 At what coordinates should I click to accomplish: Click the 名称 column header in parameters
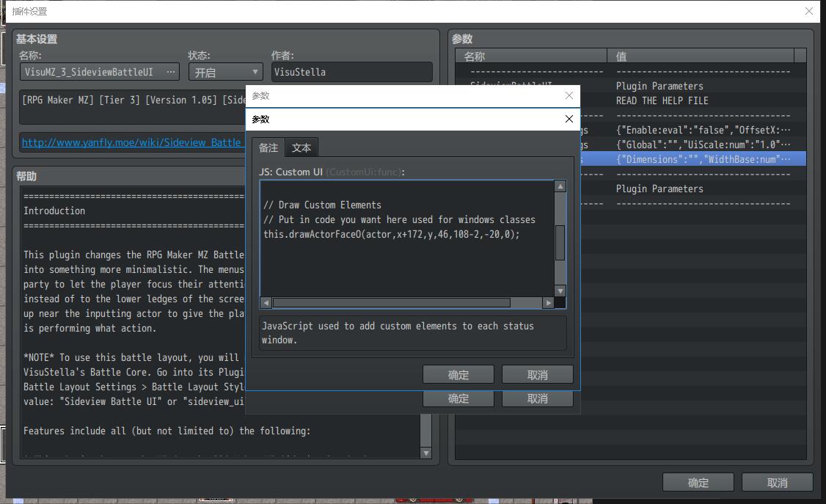531,56
